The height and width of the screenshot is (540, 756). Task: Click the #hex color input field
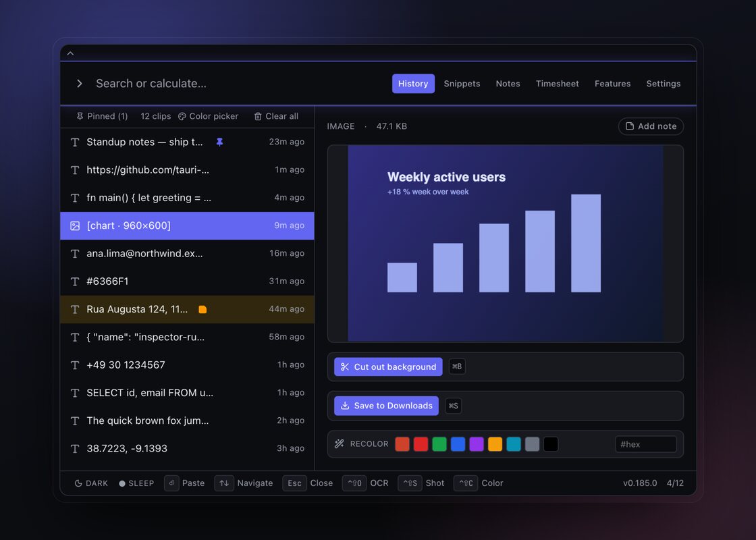pyautogui.click(x=646, y=445)
